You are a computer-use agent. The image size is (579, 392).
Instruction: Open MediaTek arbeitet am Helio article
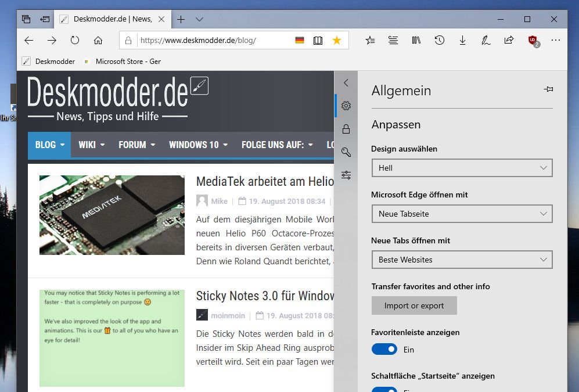tap(265, 181)
